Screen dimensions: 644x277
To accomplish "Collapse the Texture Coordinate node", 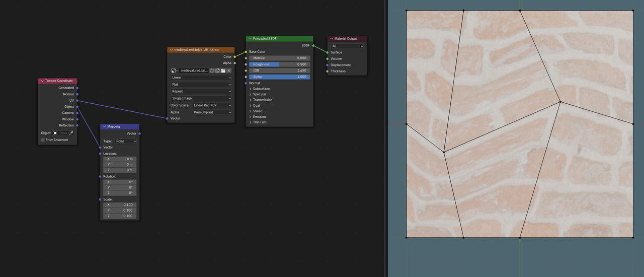I will tap(42, 81).
